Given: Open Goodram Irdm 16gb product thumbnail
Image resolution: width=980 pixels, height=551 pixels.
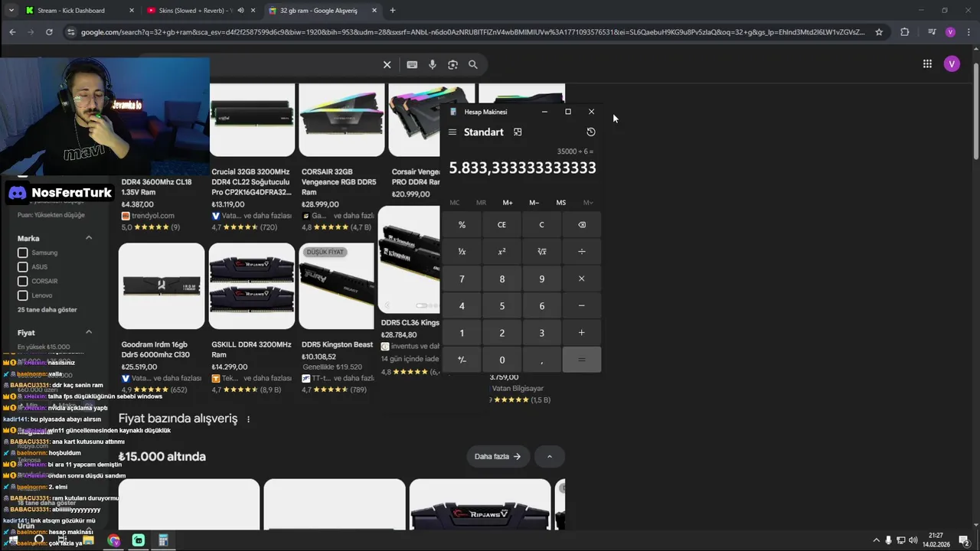Looking at the screenshot, I should coord(162,286).
